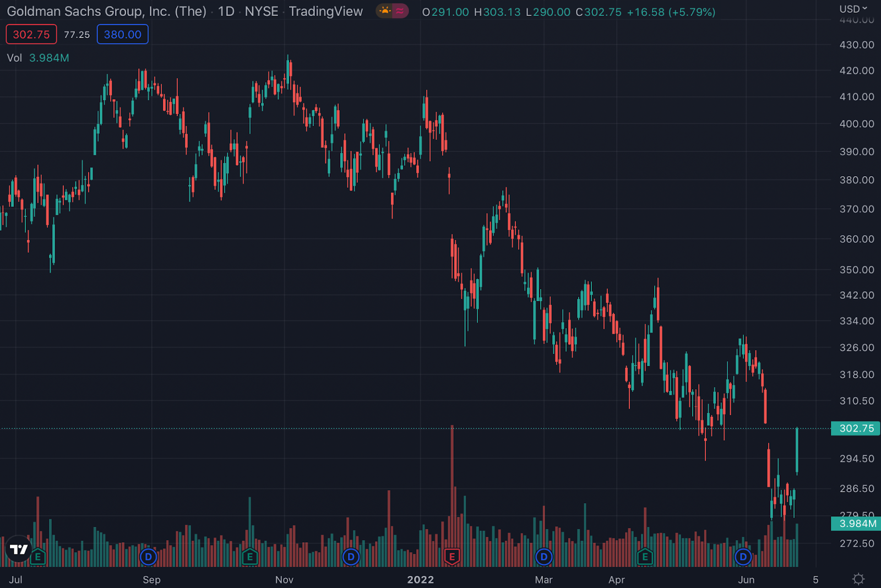The image size is (881, 588).
Task: Click the blue 380.00 buy button
Action: pos(123,34)
